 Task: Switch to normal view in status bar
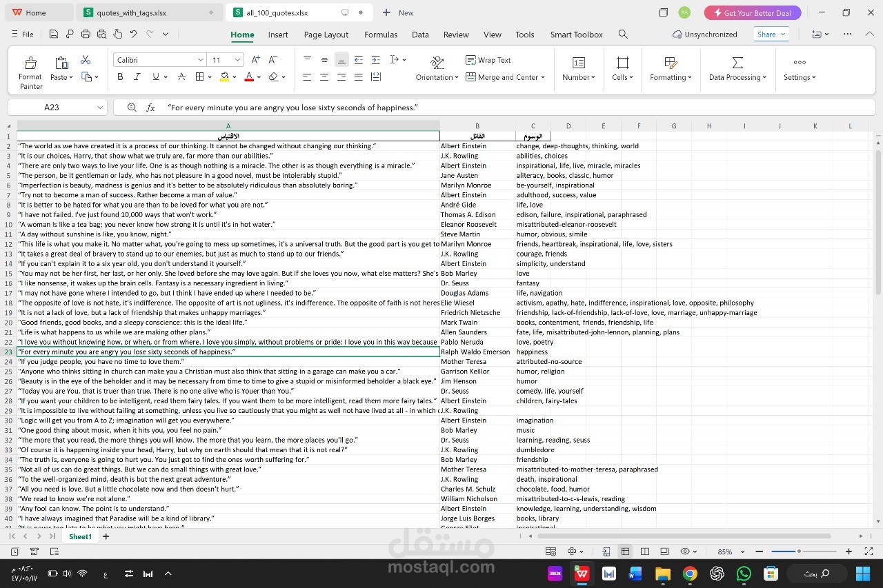click(625, 551)
